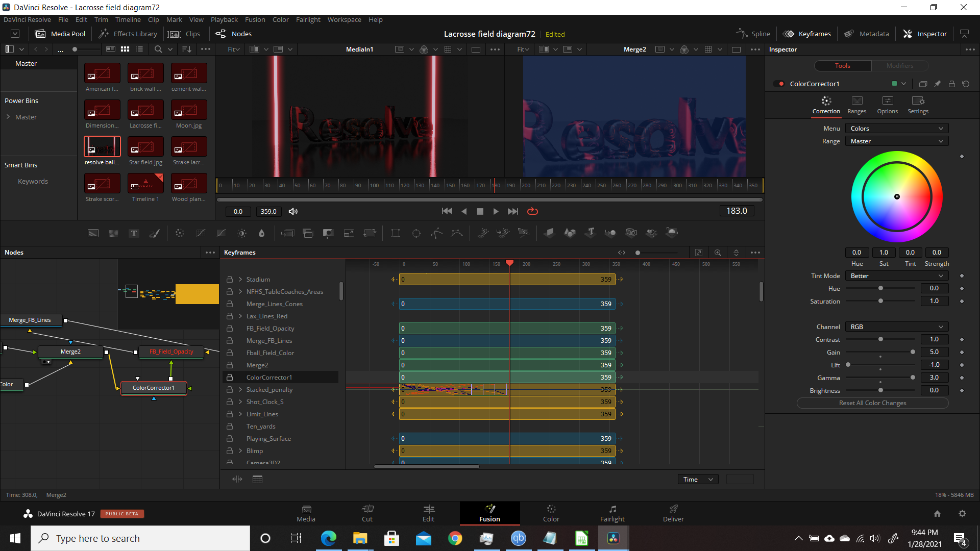The width and height of the screenshot is (980, 551).
Task: Add a Text 3D tool
Action: coord(591,233)
